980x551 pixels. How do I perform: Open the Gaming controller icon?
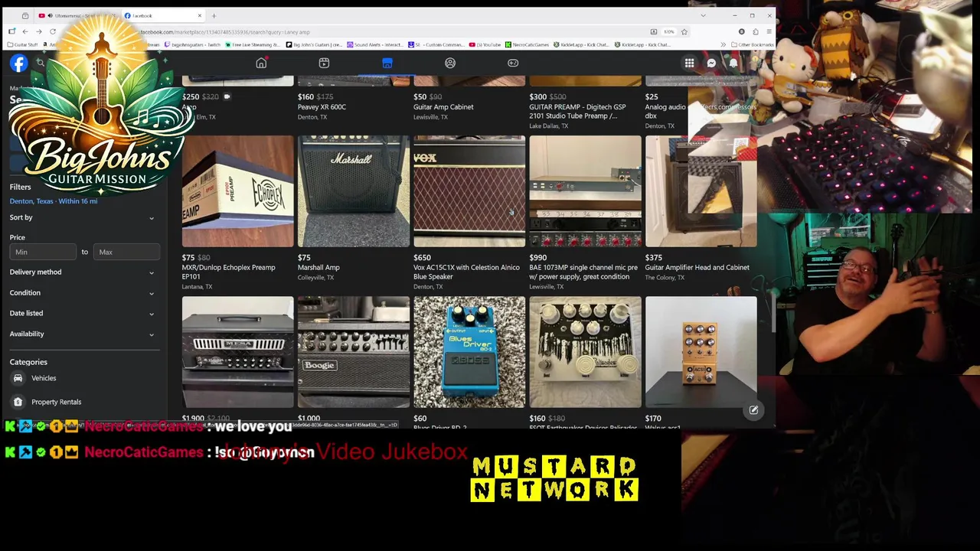(x=513, y=63)
